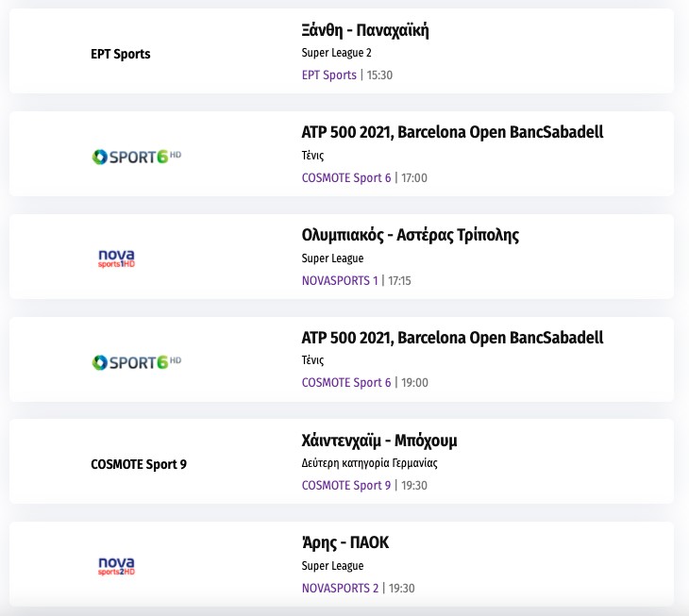This screenshot has height=616, width=689.
Task: Open the NOVASPORTS 1 purple channel link
Action: coord(339,280)
